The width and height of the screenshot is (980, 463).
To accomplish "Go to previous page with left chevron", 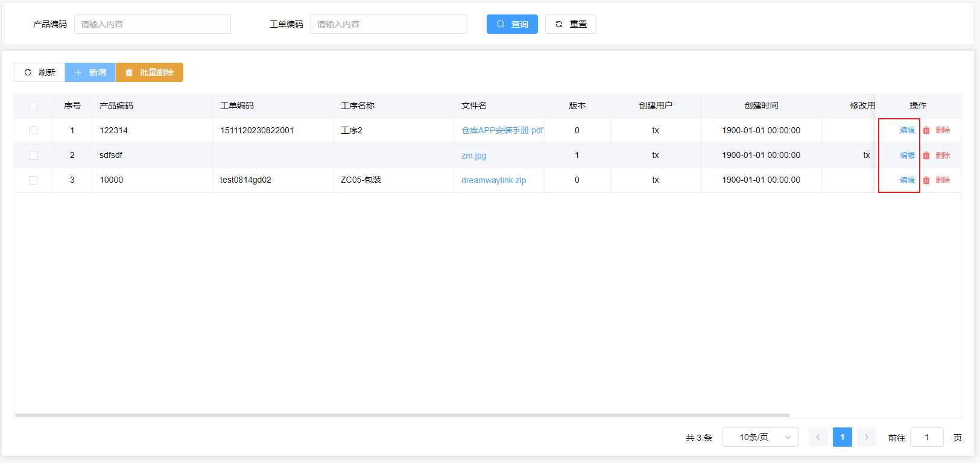I will click(818, 437).
